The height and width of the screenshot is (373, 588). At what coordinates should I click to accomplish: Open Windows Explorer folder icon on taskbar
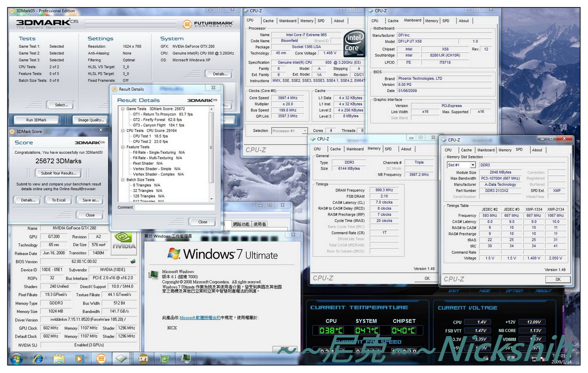click(x=59, y=358)
